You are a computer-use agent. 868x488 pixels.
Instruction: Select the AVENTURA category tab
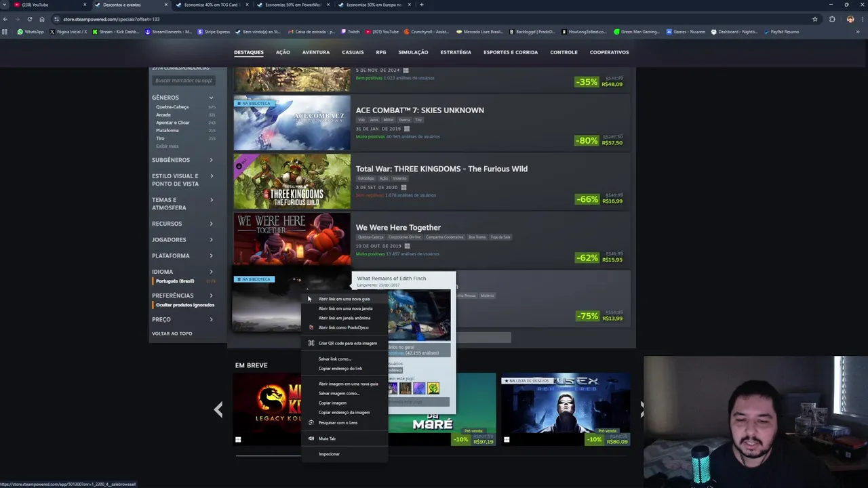click(316, 52)
